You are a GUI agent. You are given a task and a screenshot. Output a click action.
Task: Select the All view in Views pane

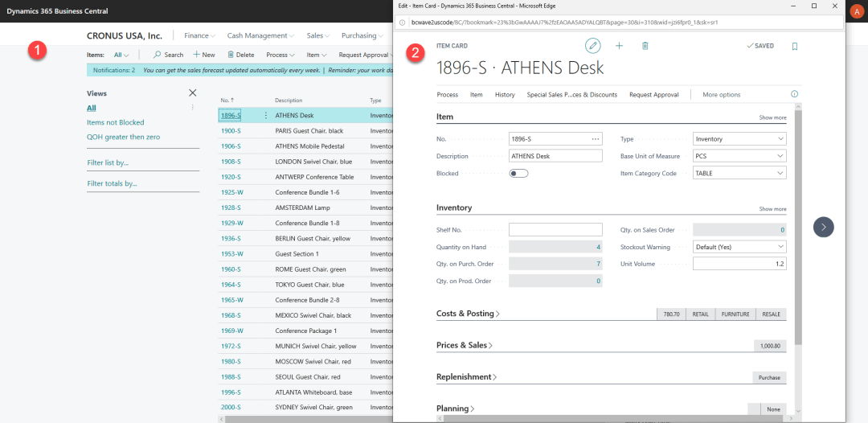tap(92, 108)
